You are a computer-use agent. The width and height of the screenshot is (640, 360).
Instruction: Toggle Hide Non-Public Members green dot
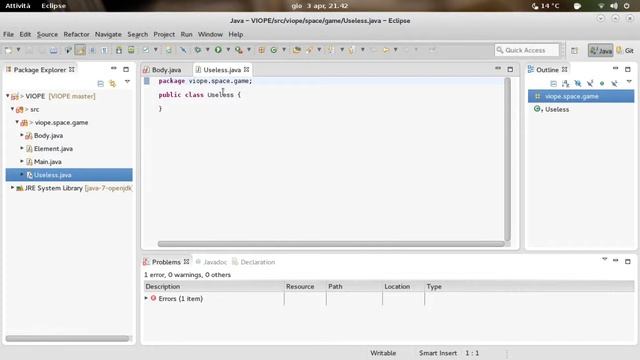(x=602, y=83)
